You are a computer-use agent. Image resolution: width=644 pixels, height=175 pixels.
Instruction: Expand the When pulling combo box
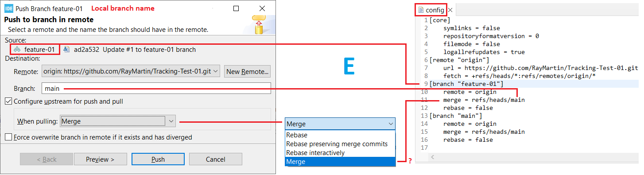[118, 121]
